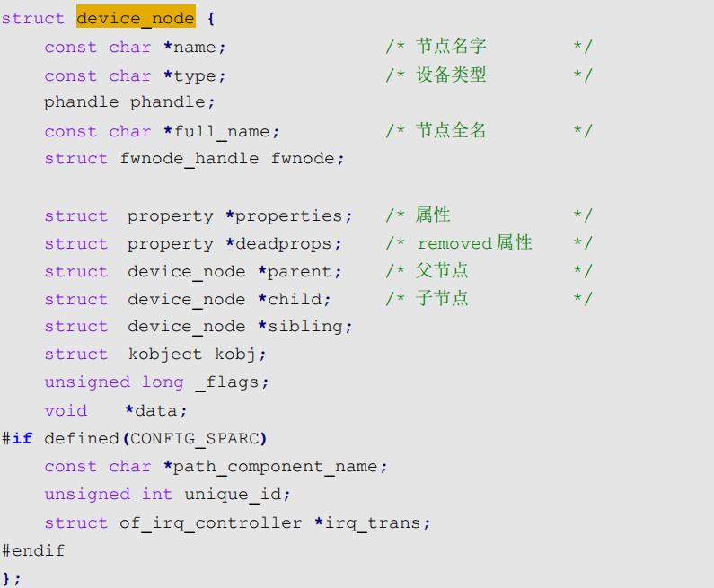Image resolution: width=714 pixels, height=588 pixels.
Task: Click the highlighted device_node struct name
Action: [136, 18]
